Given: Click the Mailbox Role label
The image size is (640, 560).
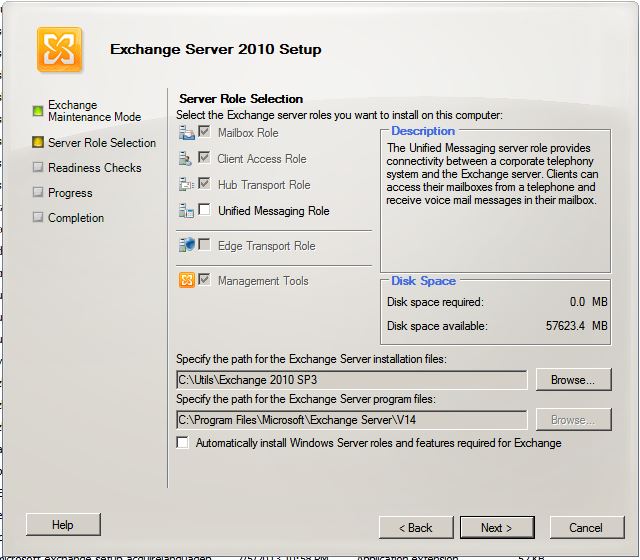Looking at the screenshot, I should (248, 133).
